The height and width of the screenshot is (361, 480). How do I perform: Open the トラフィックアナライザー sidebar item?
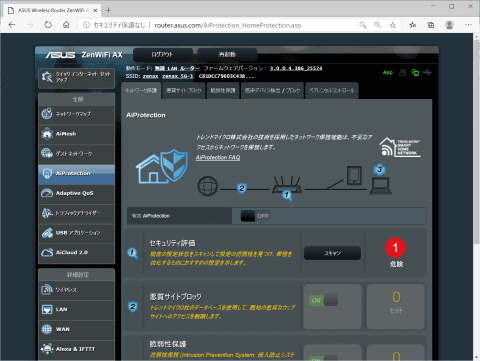coord(76,213)
